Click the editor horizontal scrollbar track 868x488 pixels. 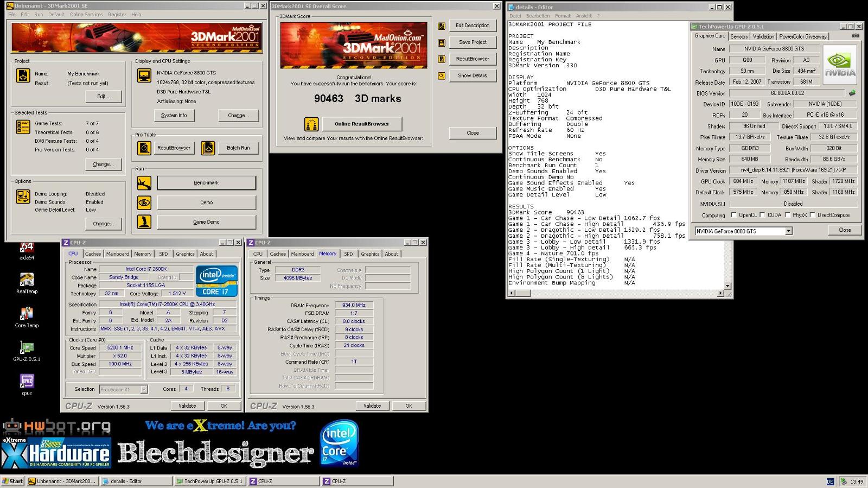tap(616, 293)
